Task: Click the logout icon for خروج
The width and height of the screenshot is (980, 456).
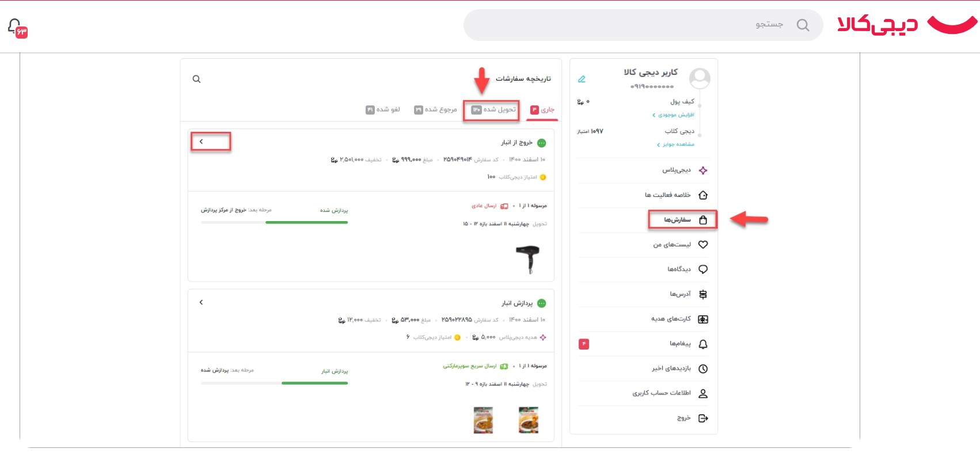Action: point(703,419)
